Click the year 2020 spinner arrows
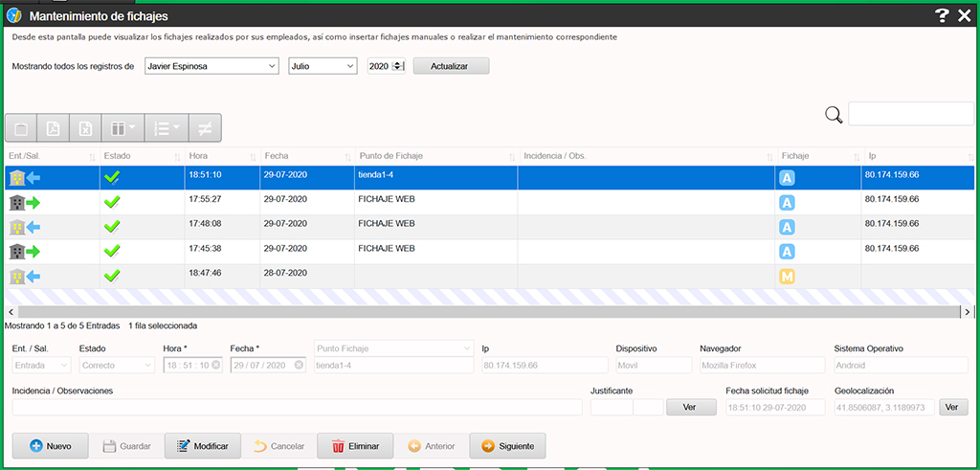 (x=398, y=66)
